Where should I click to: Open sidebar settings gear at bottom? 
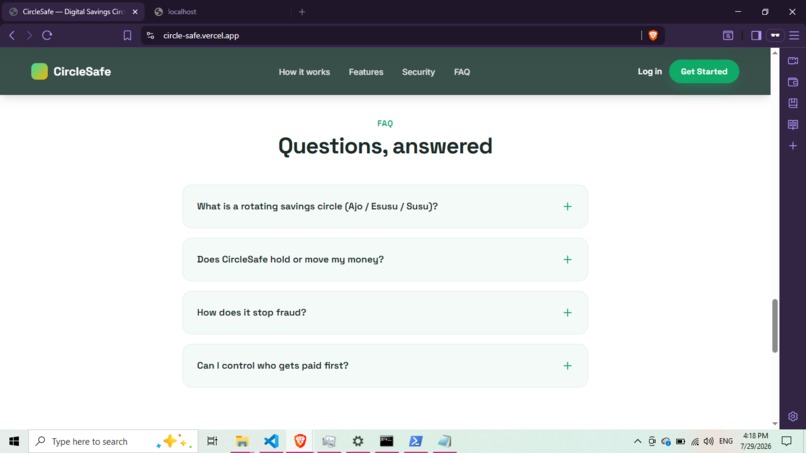click(x=793, y=416)
